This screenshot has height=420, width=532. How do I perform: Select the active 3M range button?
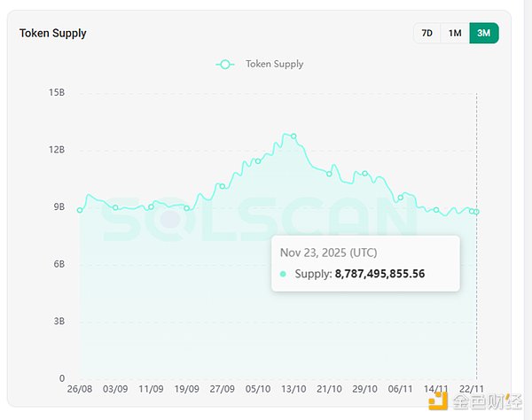click(x=483, y=33)
